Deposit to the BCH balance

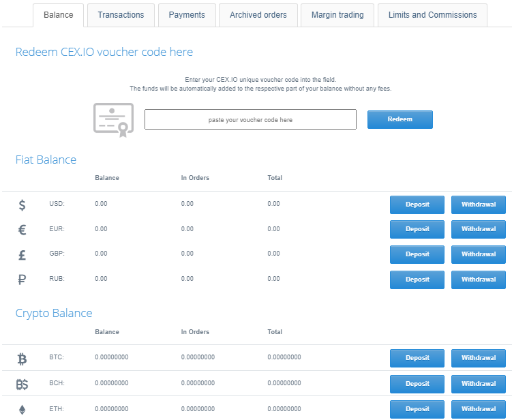pyautogui.click(x=417, y=384)
